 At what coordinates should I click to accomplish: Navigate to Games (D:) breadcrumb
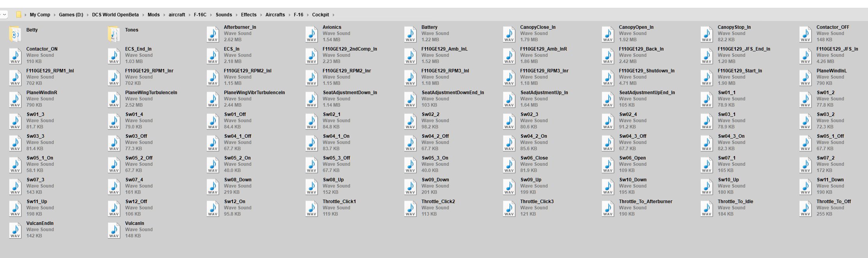coord(71,15)
